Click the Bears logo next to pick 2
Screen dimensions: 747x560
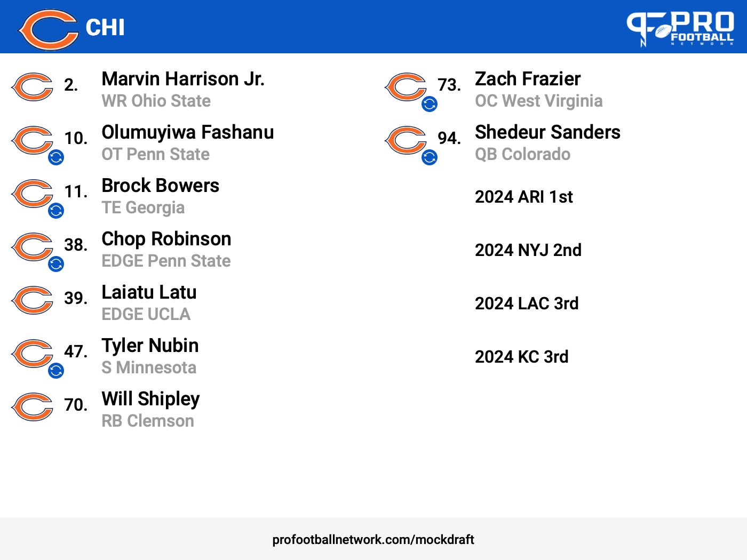click(x=32, y=87)
